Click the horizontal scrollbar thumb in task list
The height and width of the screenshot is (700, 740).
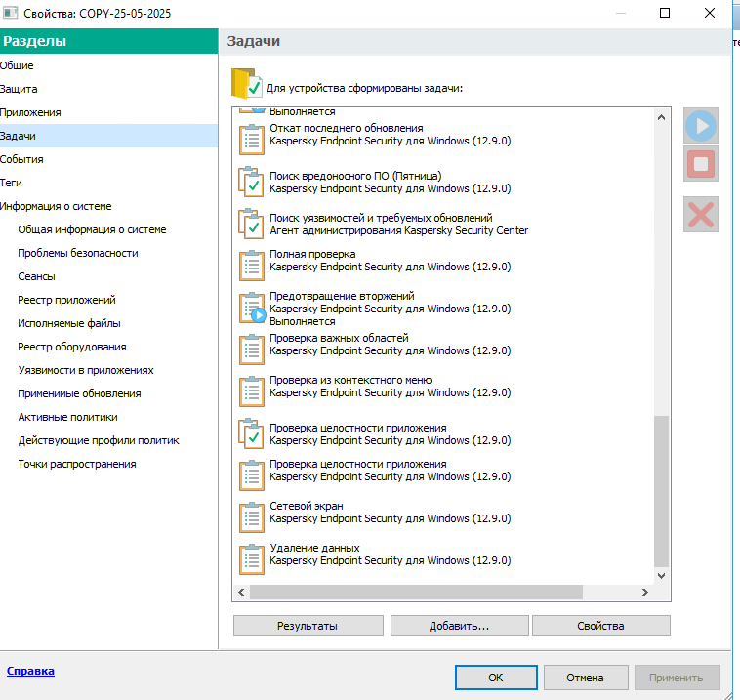pos(416,592)
